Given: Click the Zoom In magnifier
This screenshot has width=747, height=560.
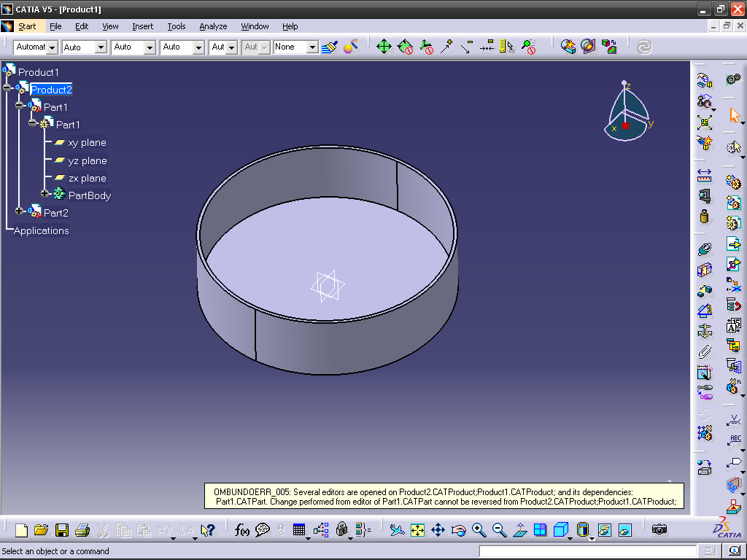Looking at the screenshot, I should tap(479, 529).
